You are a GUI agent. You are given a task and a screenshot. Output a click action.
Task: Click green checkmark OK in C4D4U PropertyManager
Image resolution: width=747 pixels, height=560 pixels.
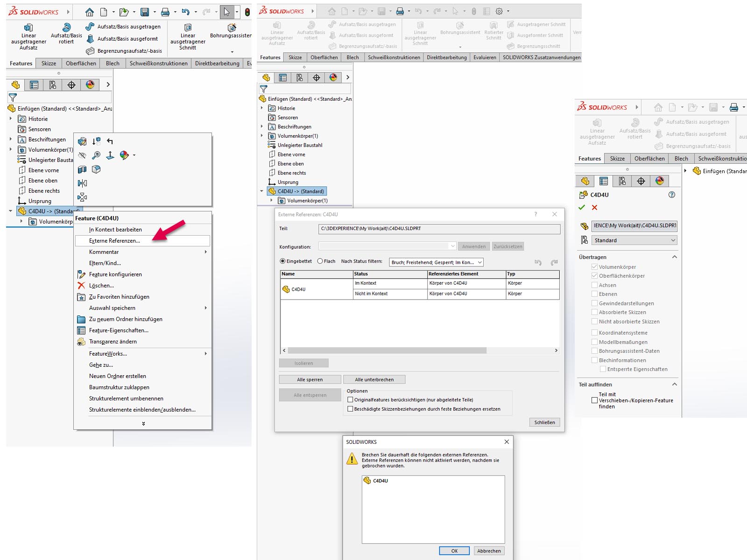[582, 207]
